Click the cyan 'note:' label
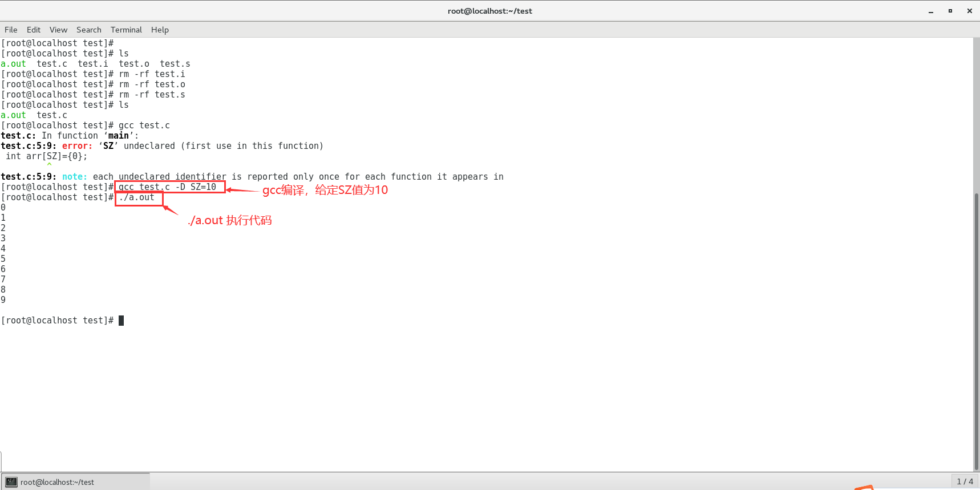Screen dimensions: 980x490 (75, 177)
